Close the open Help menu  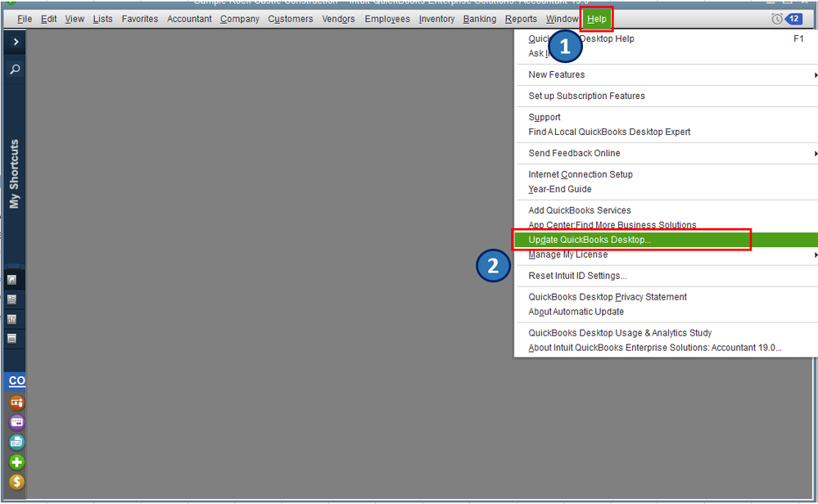pos(596,19)
